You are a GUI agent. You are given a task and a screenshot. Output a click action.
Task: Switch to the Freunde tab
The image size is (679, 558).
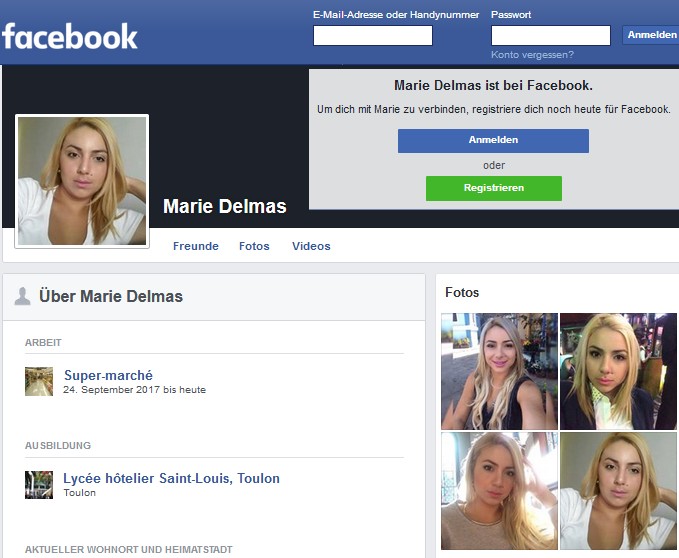point(196,246)
